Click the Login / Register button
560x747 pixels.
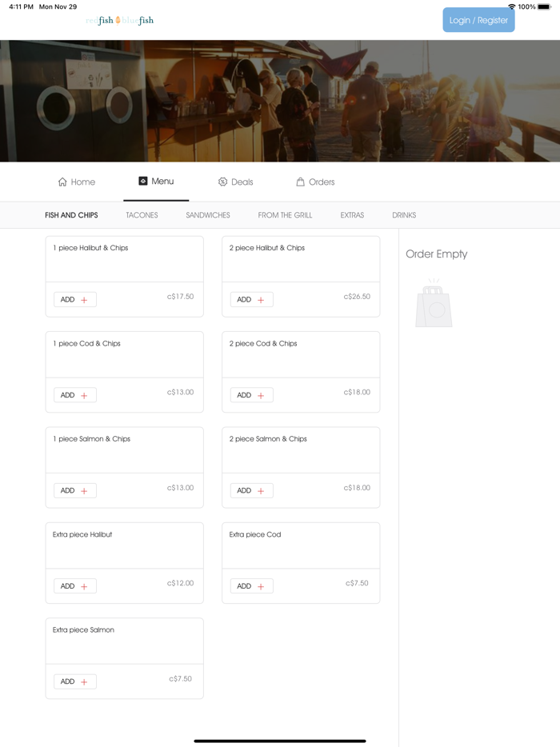478,20
